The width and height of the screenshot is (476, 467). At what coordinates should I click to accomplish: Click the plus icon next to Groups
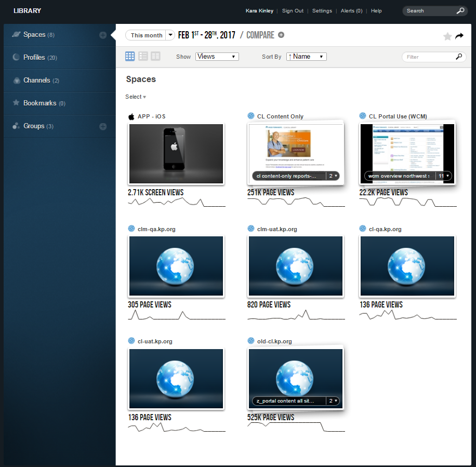point(103,126)
